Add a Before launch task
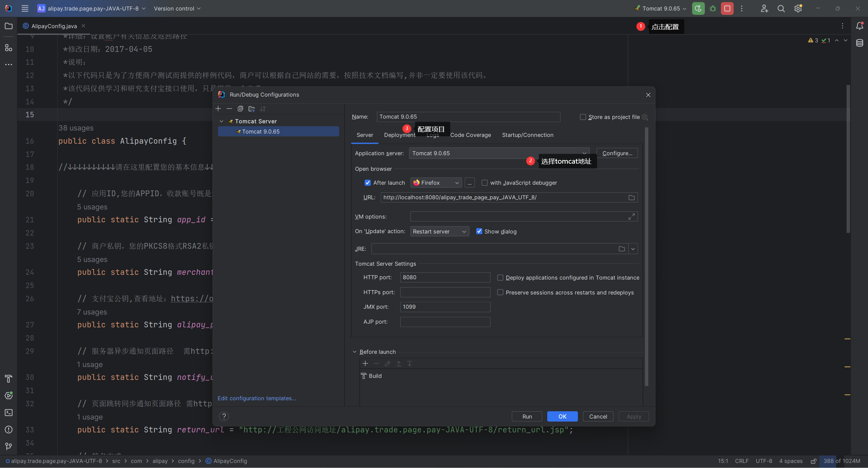868x468 pixels. click(365, 364)
